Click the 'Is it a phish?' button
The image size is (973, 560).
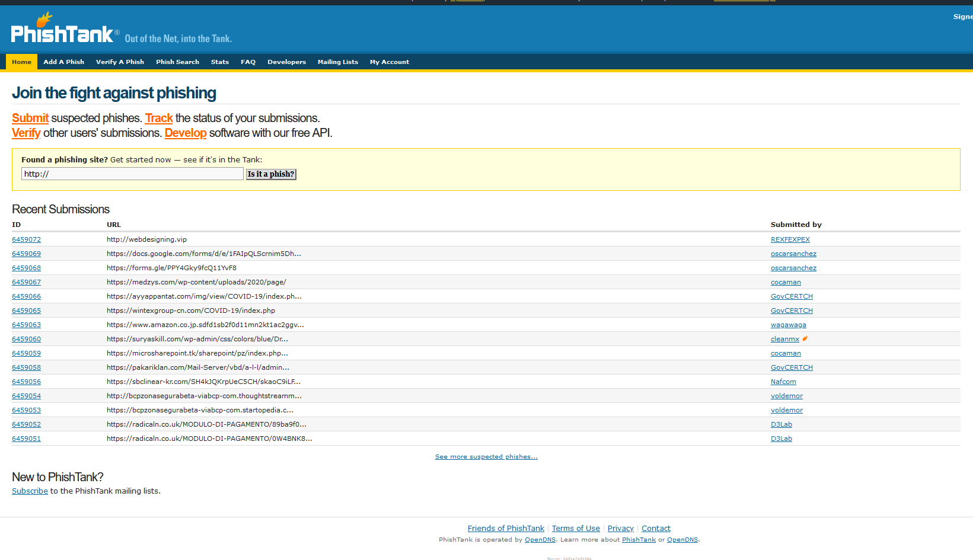pyautogui.click(x=271, y=174)
